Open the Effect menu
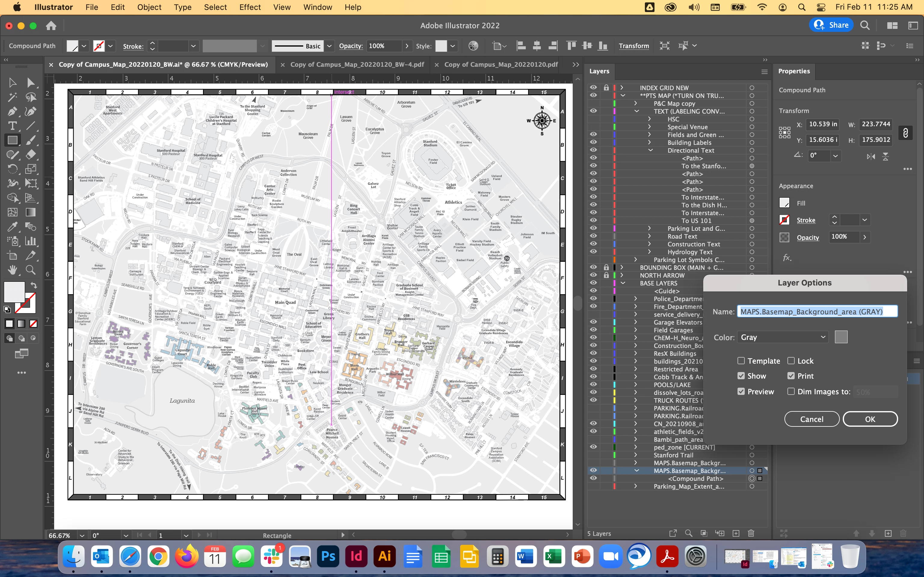 250,7
